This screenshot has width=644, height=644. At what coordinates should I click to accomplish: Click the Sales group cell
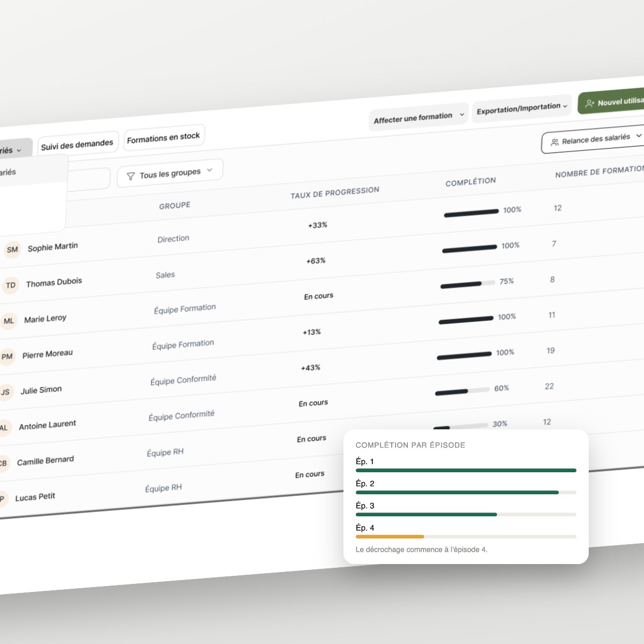(x=165, y=275)
